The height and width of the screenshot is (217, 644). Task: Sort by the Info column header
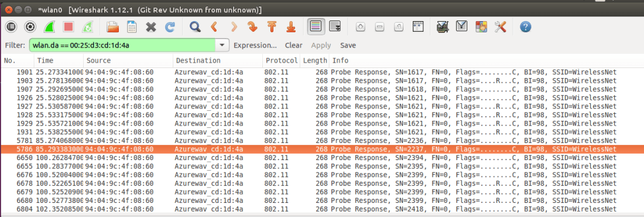(487, 60)
